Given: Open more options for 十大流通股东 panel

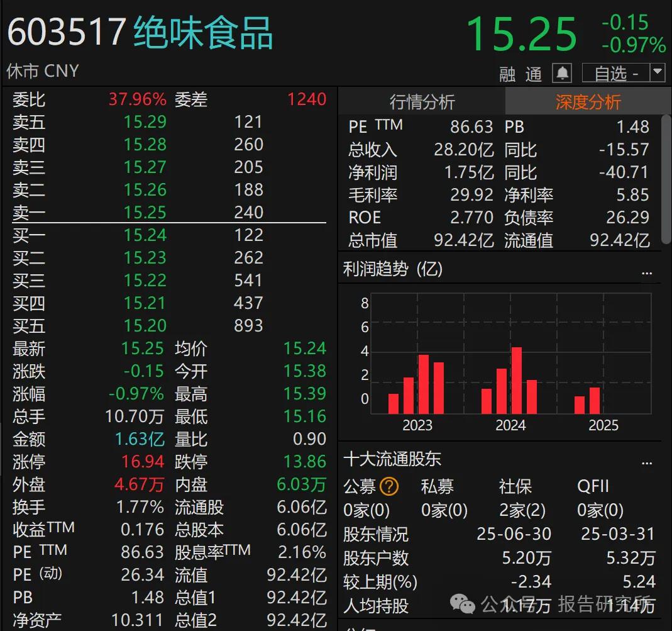Looking at the screenshot, I should point(647,462).
